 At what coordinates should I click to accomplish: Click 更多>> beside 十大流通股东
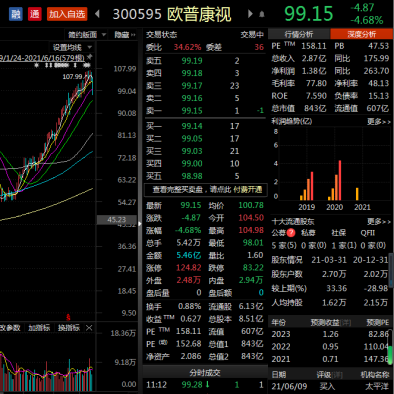click(x=379, y=222)
